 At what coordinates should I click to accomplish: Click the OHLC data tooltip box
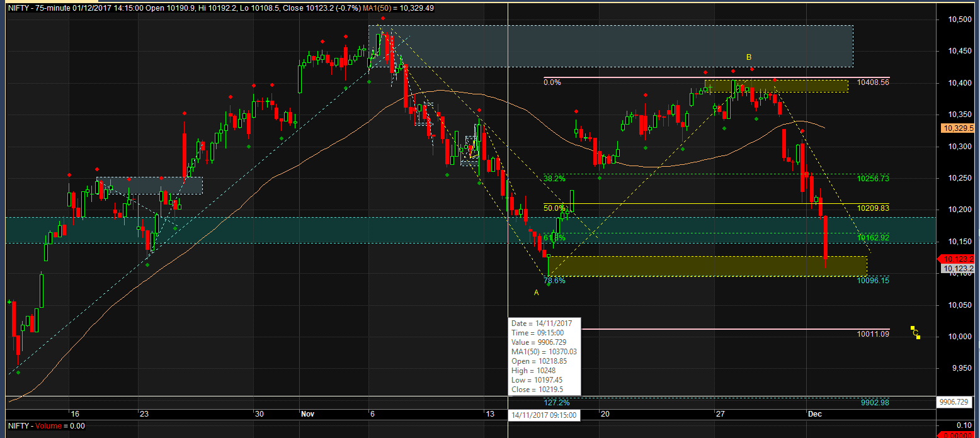[544, 357]
